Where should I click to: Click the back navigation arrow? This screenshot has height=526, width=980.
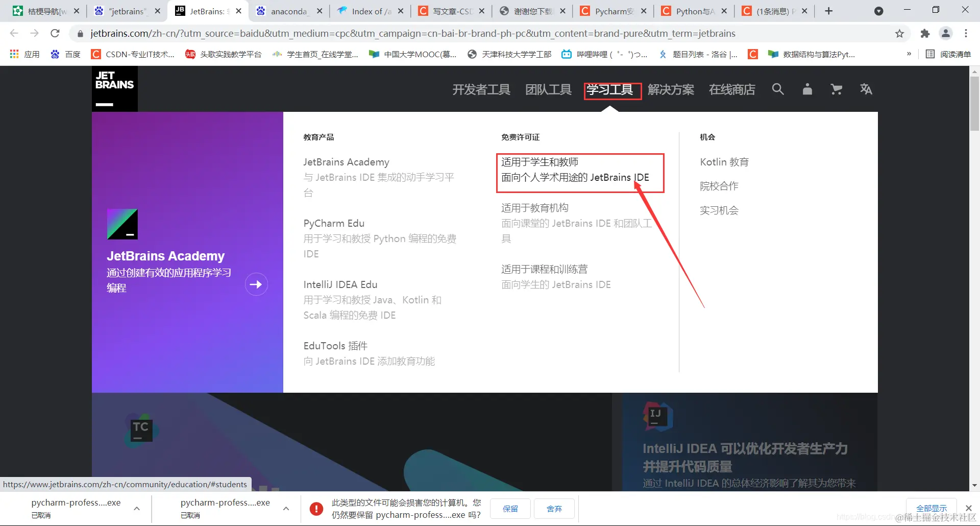click(14, 33)
